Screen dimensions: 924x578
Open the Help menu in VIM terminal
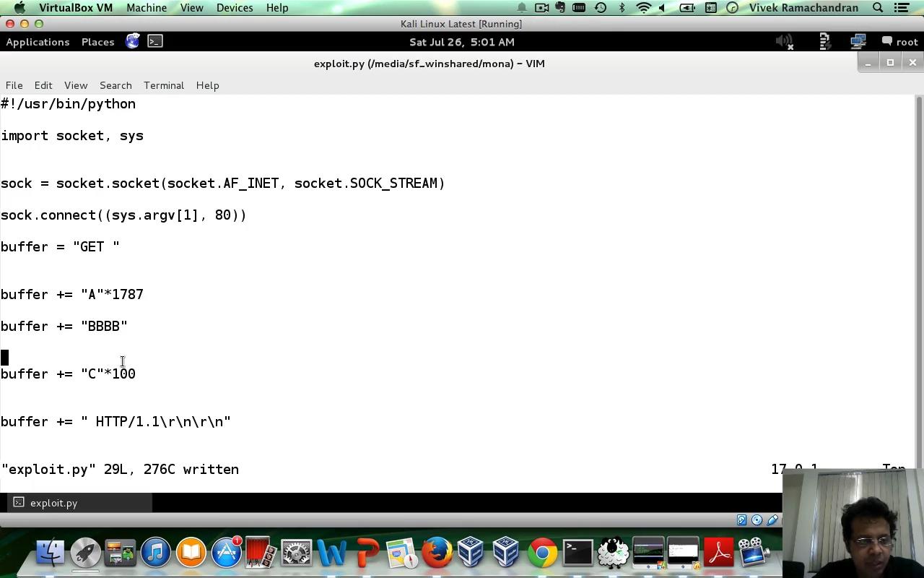207,85
